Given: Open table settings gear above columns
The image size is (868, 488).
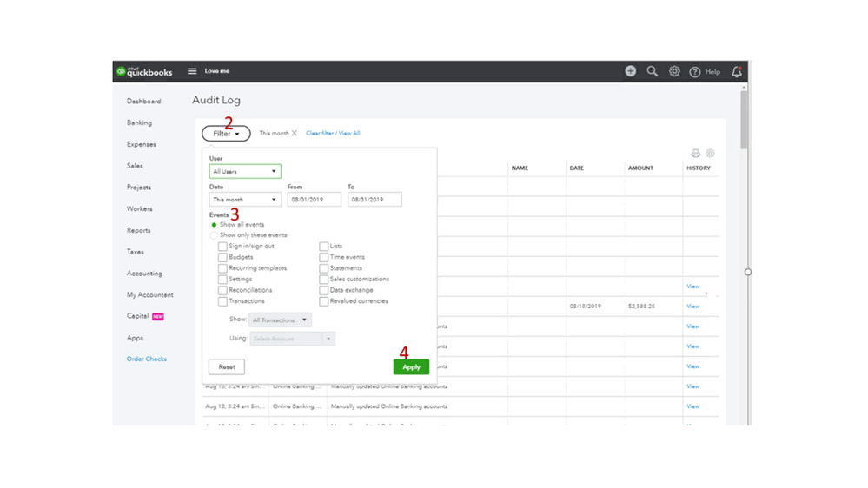Looking at the screenshot, I should point(710,154).
